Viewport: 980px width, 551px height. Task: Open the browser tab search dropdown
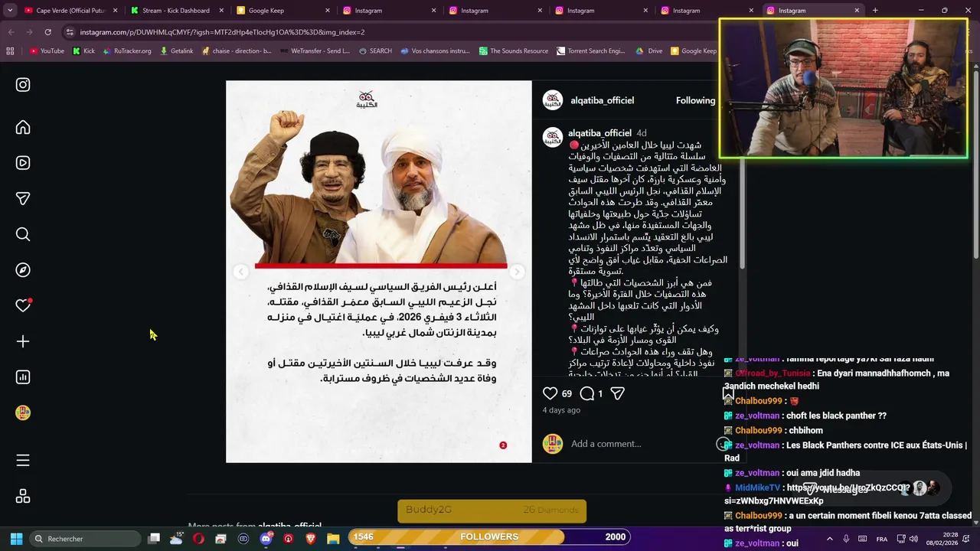pyautogui.click(x=9, y=11)
